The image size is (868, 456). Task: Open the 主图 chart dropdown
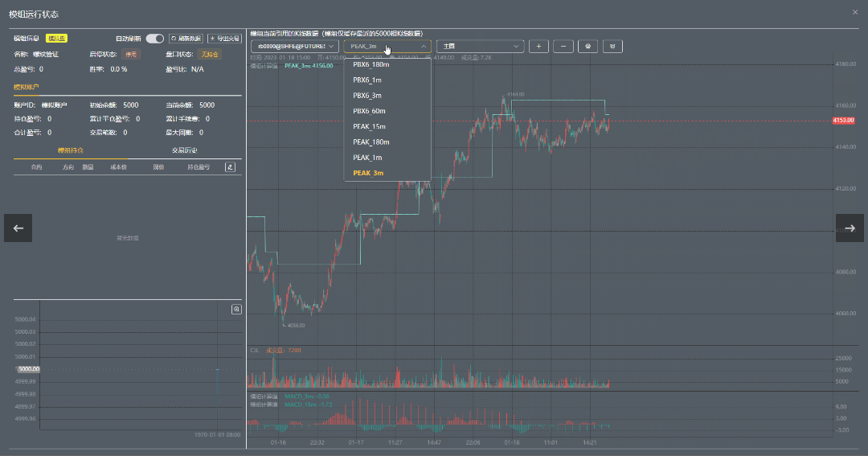[480, 47]
